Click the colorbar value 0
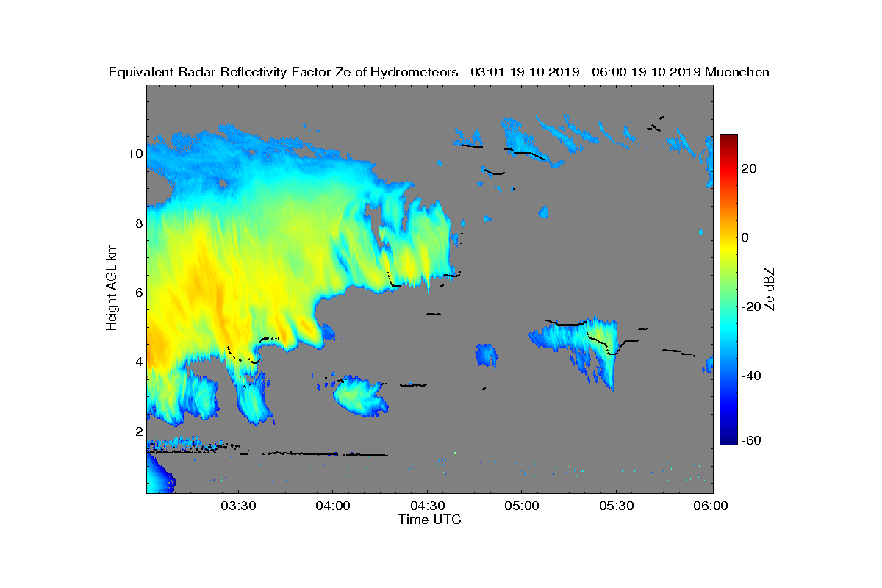 click(746, 237)
